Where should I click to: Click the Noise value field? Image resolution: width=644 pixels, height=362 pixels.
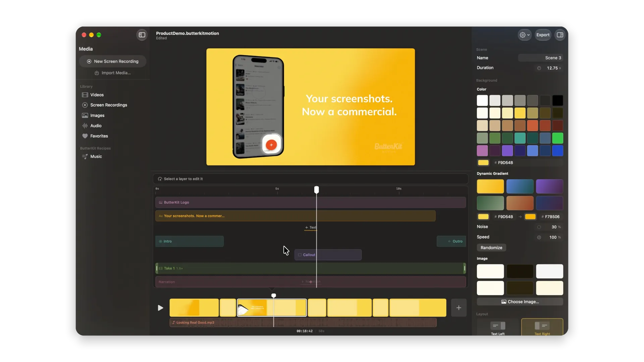click(x=549, y=227)
